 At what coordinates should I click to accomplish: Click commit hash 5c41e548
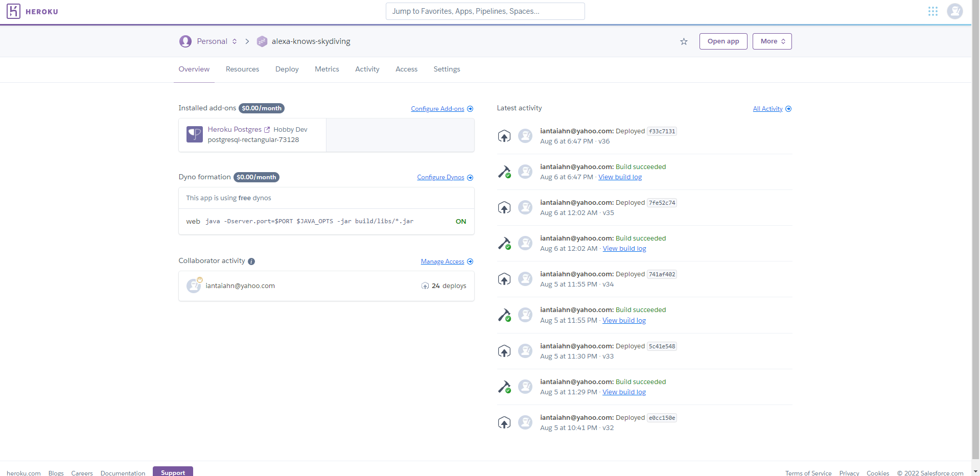[x=662, y=346]
